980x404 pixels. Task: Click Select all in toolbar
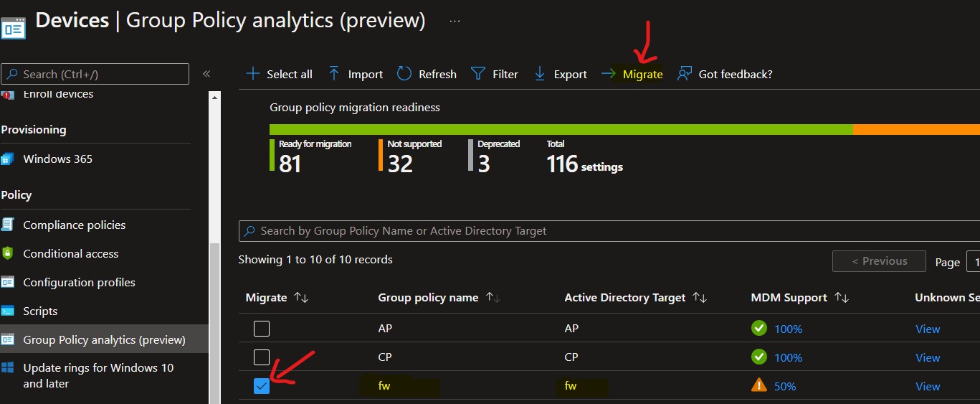(280, 74)
